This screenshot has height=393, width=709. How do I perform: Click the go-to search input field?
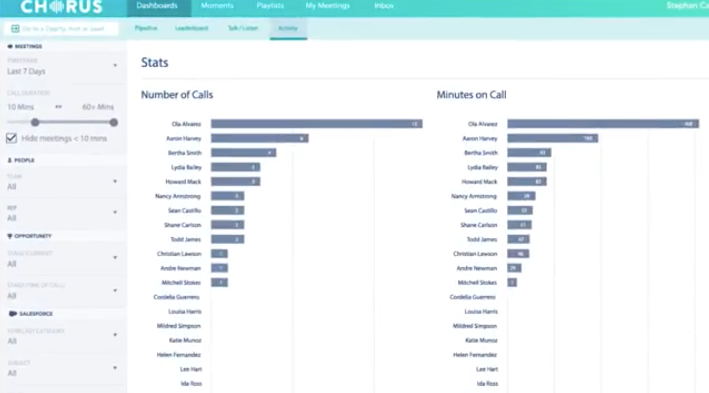pyautogui.click(x=61, y=28)
